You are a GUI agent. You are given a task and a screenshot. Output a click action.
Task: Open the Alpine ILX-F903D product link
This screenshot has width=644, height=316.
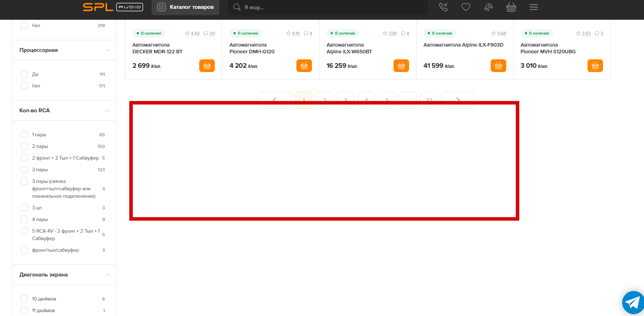463,45
